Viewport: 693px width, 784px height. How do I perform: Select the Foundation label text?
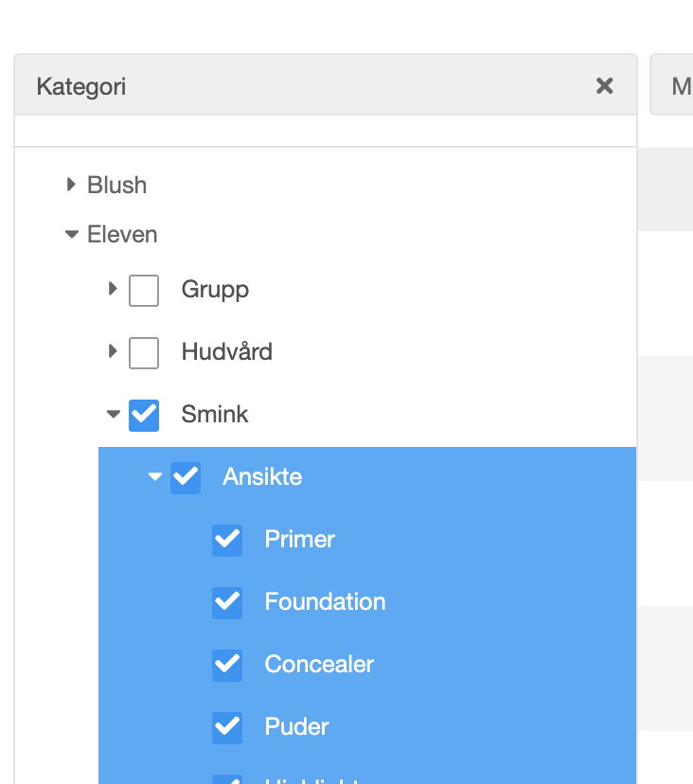click(x=325, y=601)
